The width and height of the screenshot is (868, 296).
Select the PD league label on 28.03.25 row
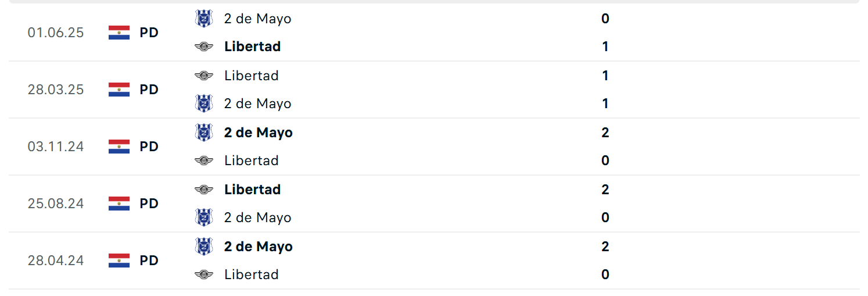click(x=149, y=90)
